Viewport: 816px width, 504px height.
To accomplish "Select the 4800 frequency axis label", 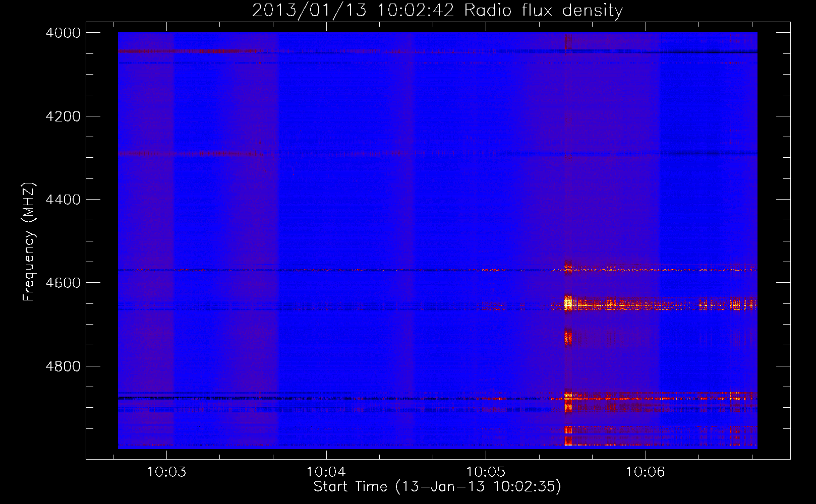I will point(63,366).
